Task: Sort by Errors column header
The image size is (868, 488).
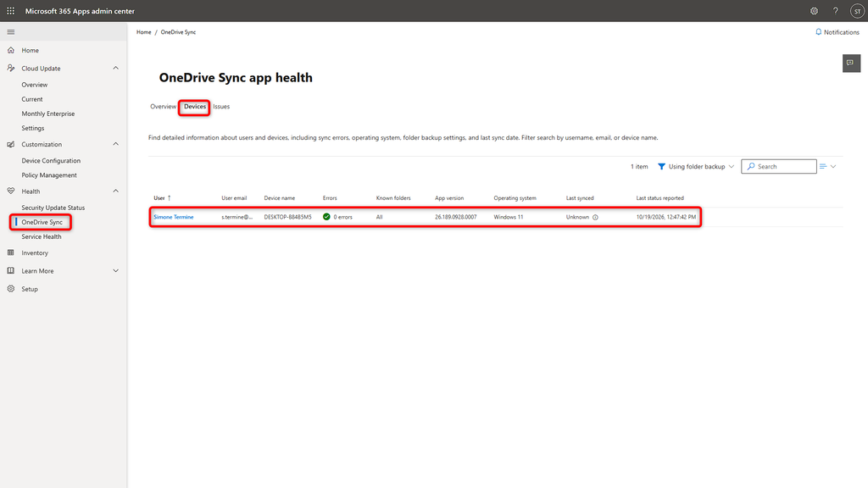Action: (x=330, y=198)
